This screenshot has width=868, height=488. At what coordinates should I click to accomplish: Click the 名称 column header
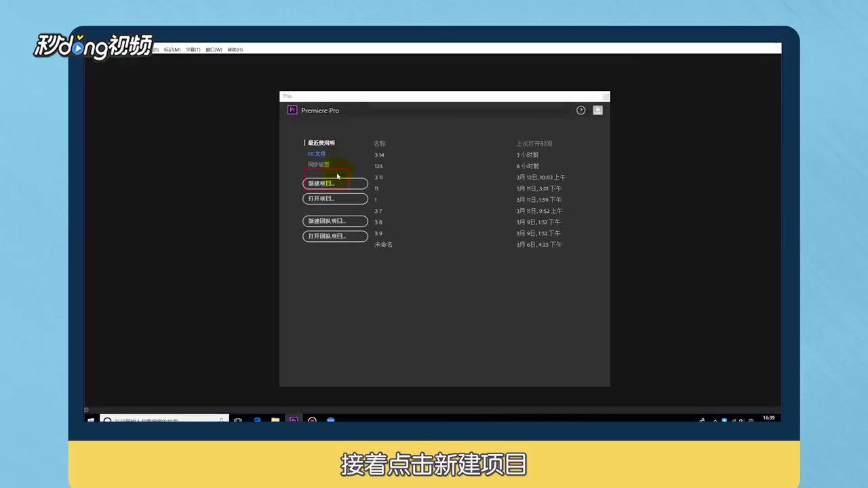[x=380, y=144]
